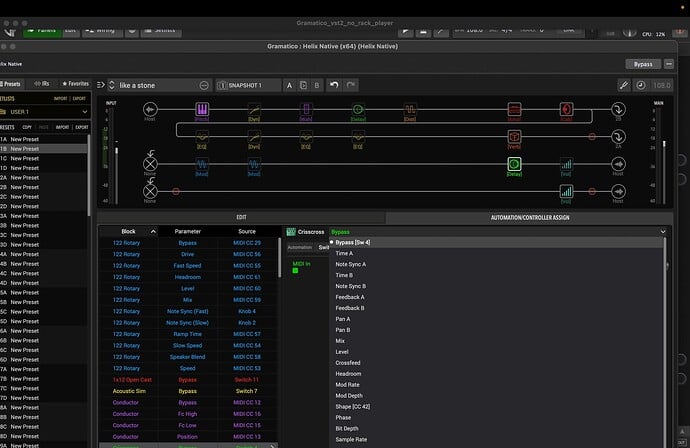690x448 pixels.
Task: Choose 'Feedback B' from the parameter list
Action: pyautogui.click(x=349, y=308)
